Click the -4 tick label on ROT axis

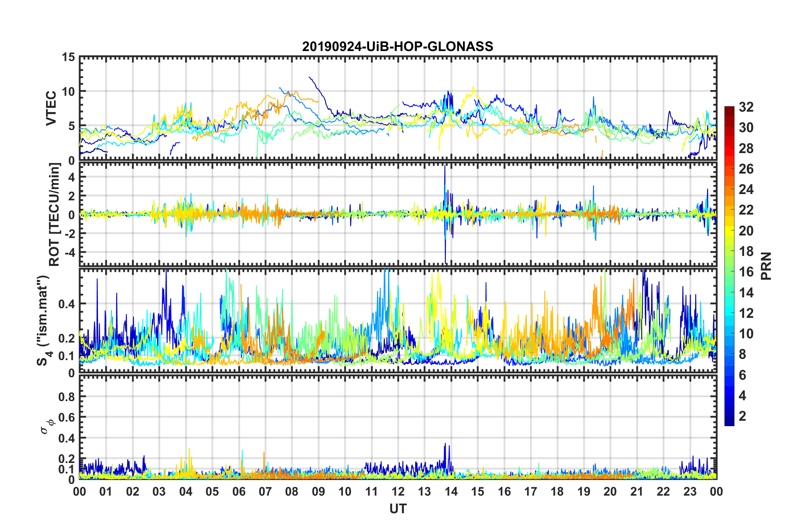click(x=68, y=252)
